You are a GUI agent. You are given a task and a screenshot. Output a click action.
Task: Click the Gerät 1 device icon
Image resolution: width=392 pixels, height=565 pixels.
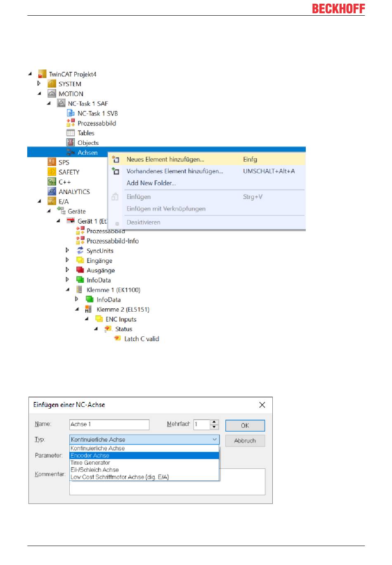click(x=71, y=221)
